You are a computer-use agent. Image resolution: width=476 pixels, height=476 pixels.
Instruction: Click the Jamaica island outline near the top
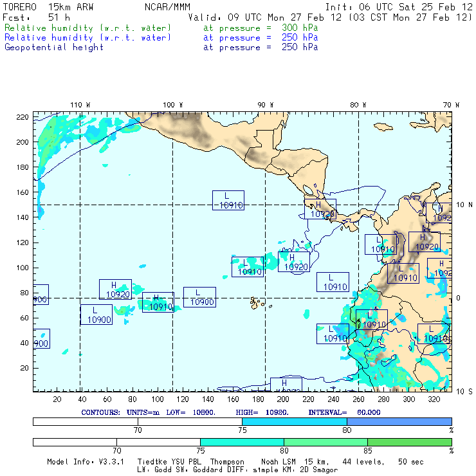[383, 127]
